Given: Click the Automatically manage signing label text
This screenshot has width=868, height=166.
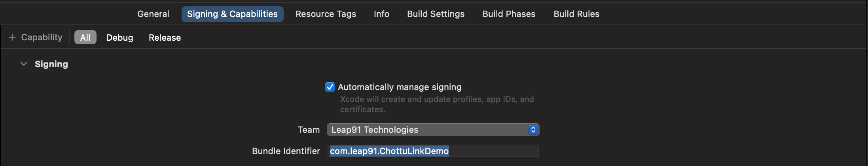Looking at the screenshot, I should [x=400, y=87].
